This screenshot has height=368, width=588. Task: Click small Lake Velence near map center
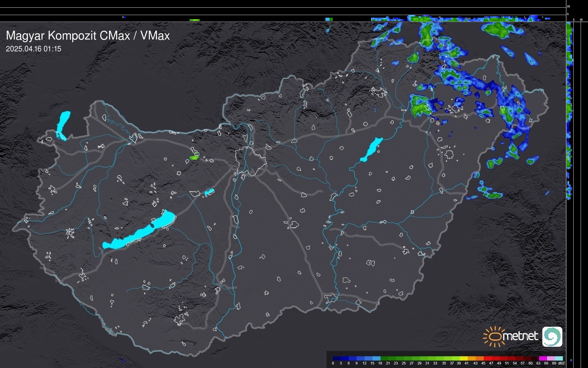coord(209,192)
